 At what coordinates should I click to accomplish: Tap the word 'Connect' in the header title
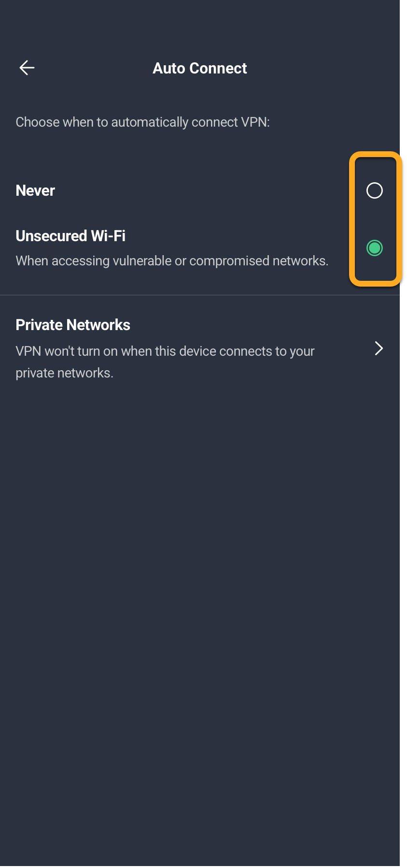218,68
